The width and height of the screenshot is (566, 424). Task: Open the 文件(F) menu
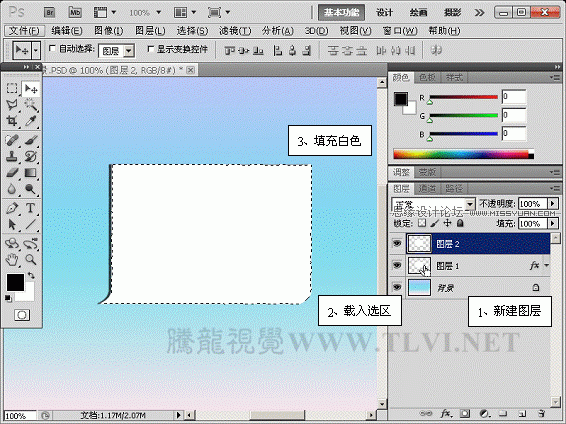(24, 31)
